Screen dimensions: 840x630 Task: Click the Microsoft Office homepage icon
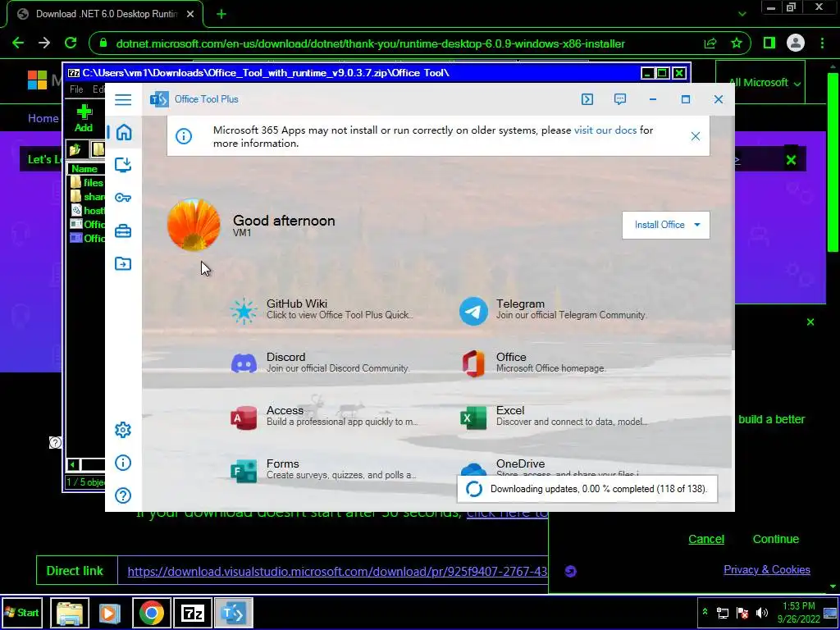(x=473, y=363)
